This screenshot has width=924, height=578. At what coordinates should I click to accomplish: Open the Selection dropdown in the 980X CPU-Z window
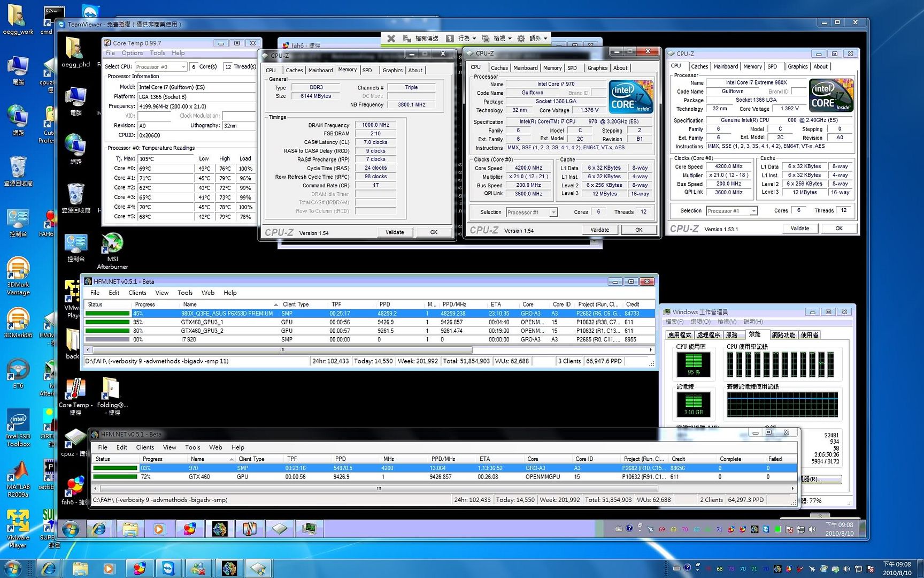click(x=731, y=211)
